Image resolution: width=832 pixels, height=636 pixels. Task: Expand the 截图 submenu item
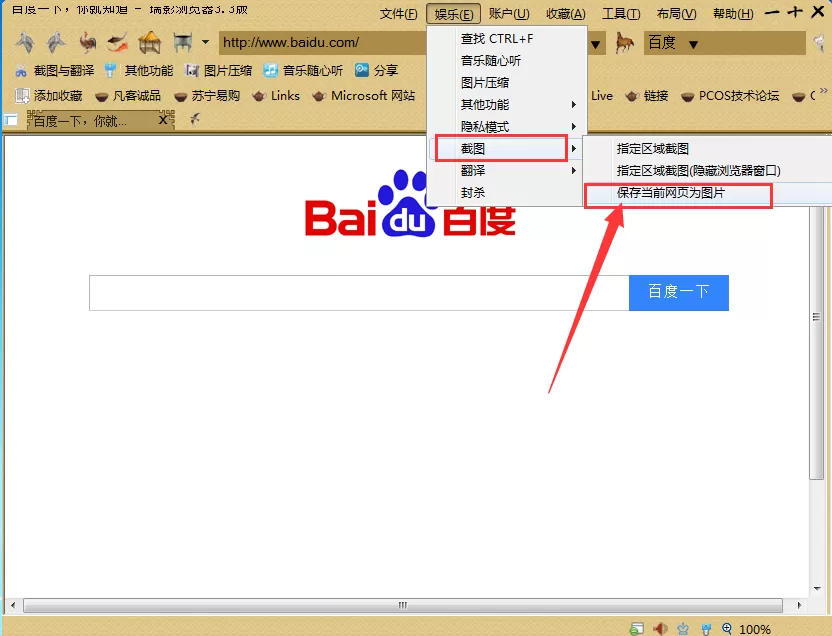(x=507, y=149)
